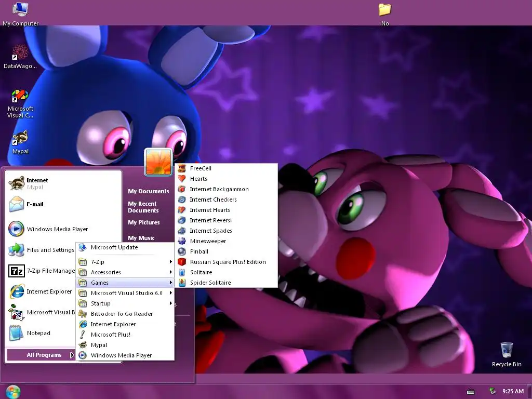Image resolution: width=532 pixels, height=399 pixels.
Task: Click the user account picture
Action: [158, 162]
